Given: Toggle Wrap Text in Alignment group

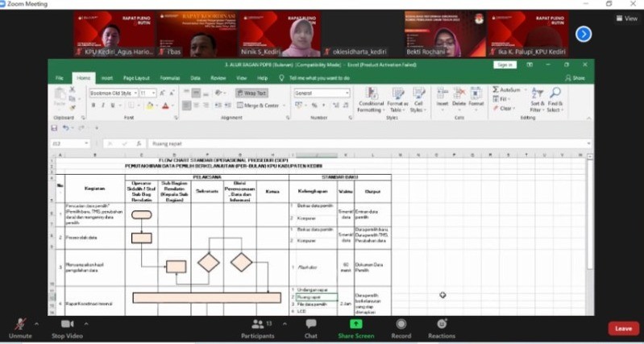Looking at the screenshot, I should tap(251, 93).
